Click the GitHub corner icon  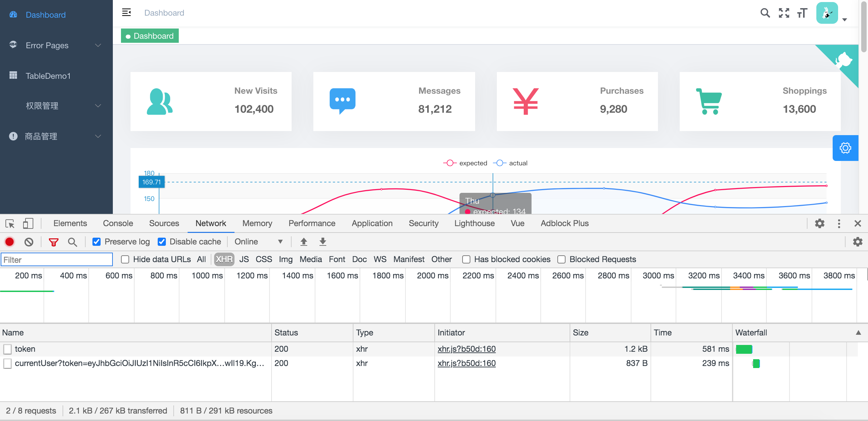click(844, 60)
